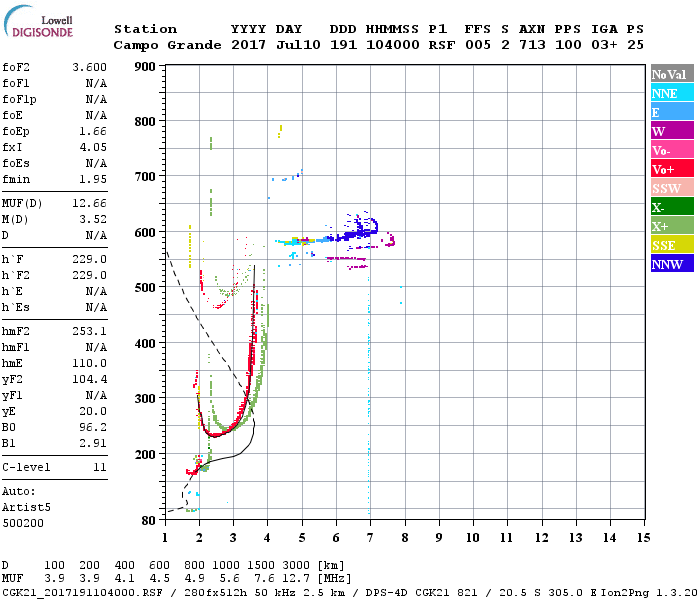This screenshot has width=700, height=600.
Task: Click the hmE value 110.0
Action: [90, 363]
